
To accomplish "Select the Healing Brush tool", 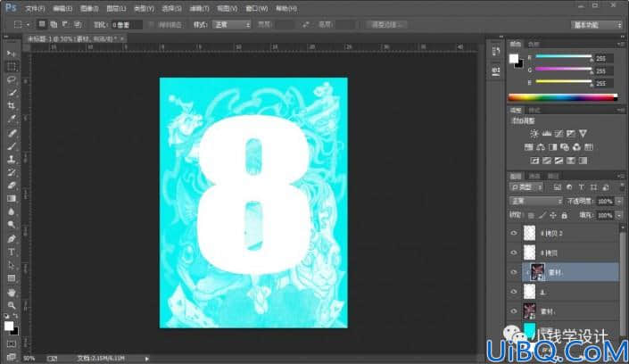I will click(x=12, y=133).
